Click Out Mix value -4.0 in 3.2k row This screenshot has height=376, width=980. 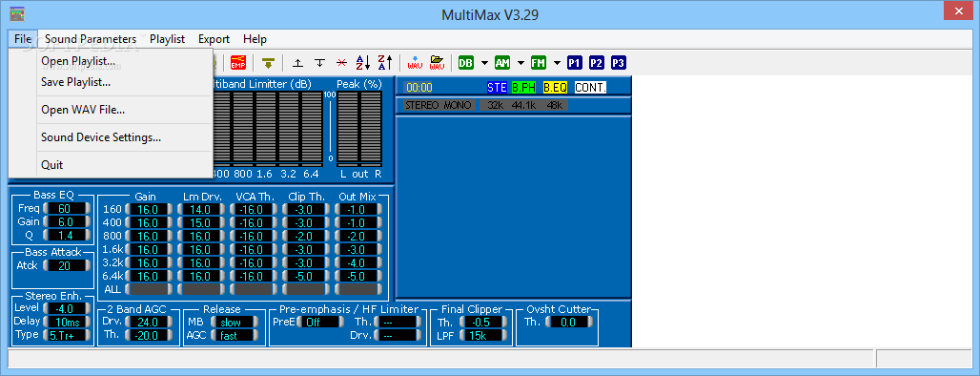[358, 262]
